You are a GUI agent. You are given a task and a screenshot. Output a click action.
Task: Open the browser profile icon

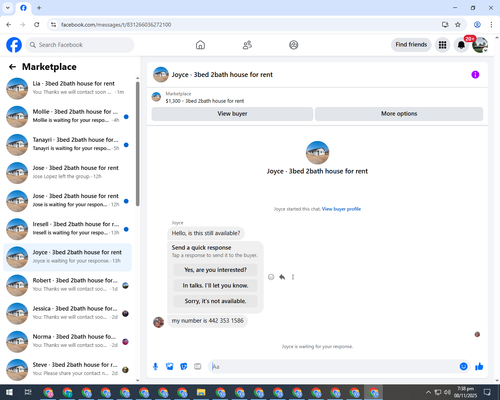point(477,24)
